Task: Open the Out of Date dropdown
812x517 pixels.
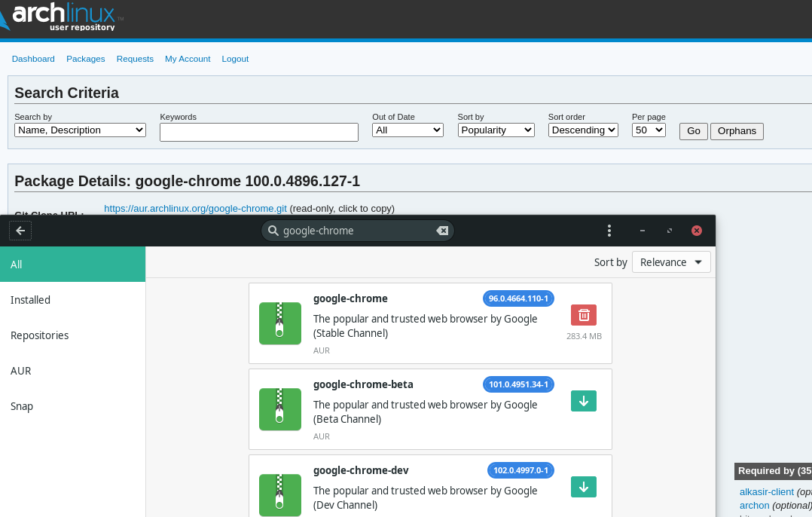Action: point(408,130)
